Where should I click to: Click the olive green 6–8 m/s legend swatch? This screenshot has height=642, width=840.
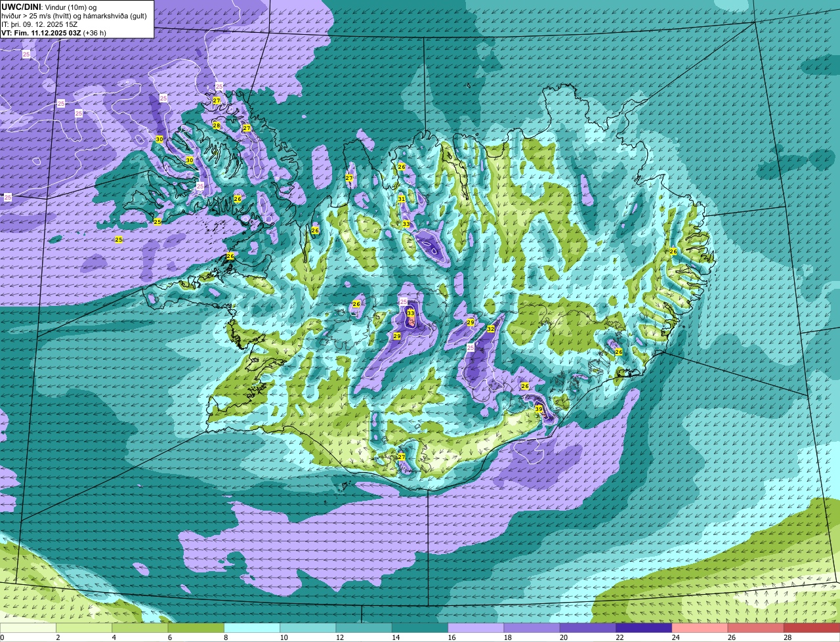pos(196,628)
